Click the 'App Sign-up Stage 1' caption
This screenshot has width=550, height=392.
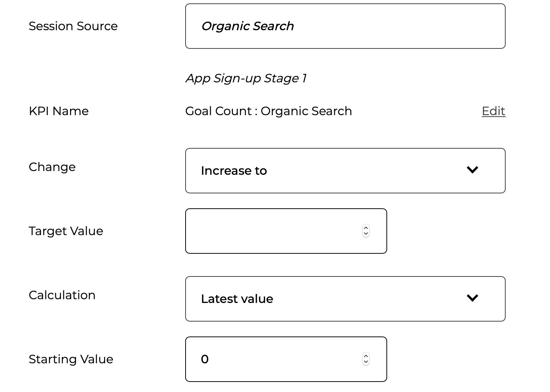pyautogui.click(x=246, y=78)
